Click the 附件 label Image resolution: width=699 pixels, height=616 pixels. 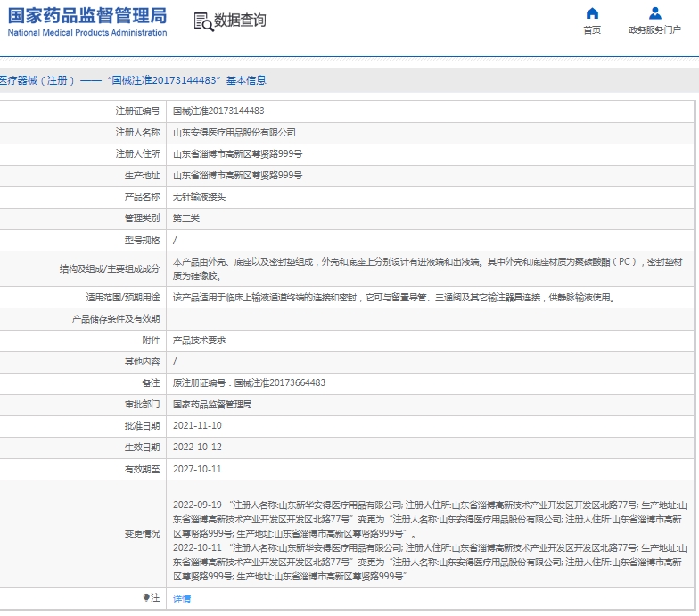(152, 341)
